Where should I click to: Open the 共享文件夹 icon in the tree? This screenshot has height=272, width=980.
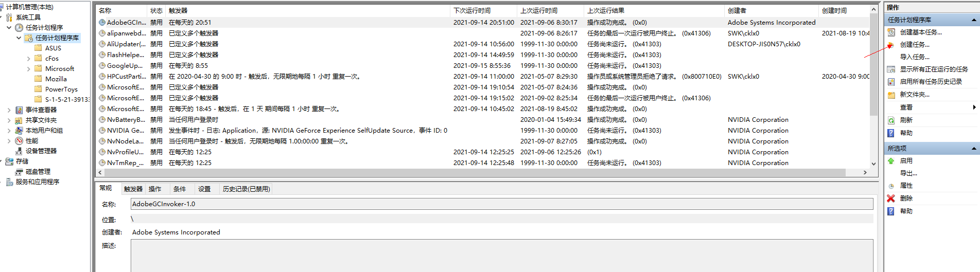pos(19,120)
